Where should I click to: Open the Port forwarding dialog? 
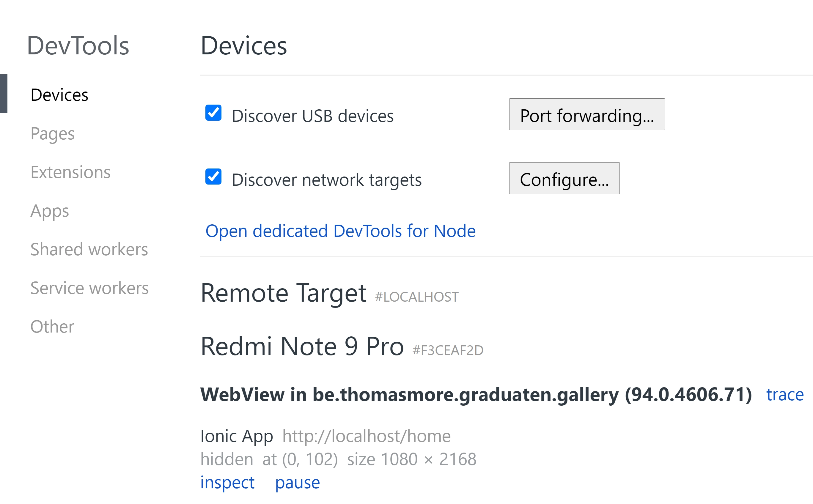pos(586,115)
